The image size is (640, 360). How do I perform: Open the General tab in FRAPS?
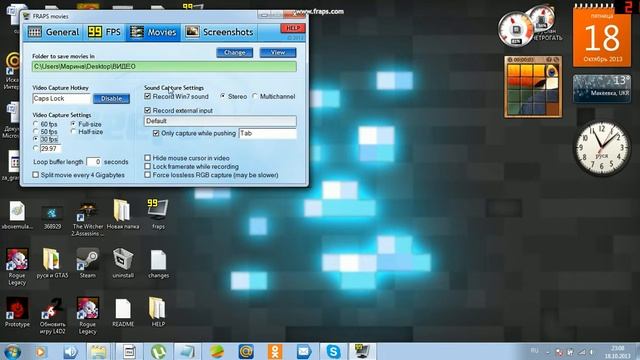coord(53,32)
